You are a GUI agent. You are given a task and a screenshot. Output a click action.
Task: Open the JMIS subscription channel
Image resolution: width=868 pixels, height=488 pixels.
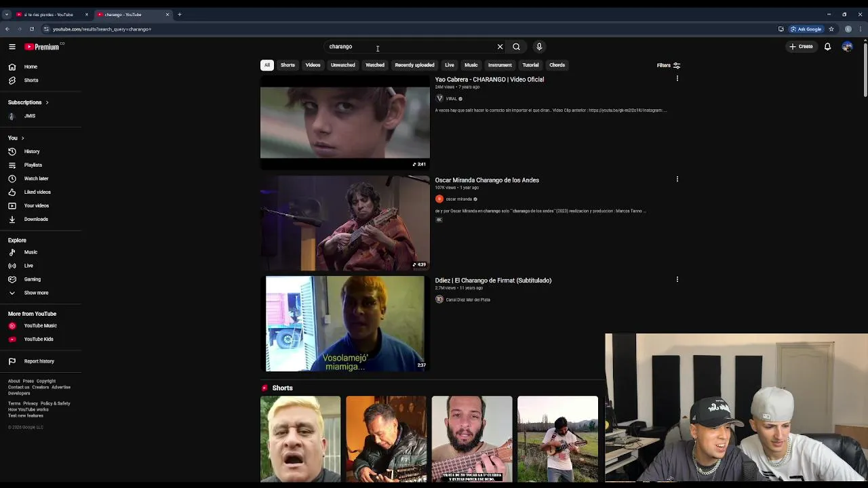click(x=41, y=116)
